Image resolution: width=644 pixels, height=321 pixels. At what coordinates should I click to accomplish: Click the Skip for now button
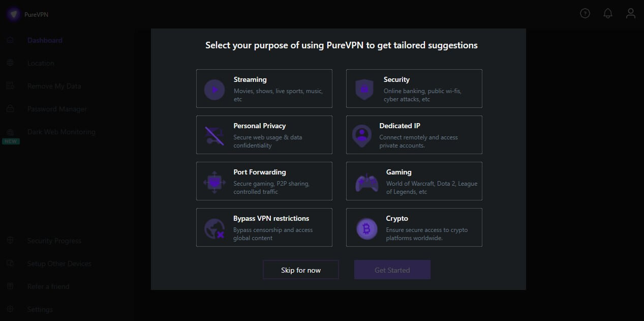[x=300, y=270]
